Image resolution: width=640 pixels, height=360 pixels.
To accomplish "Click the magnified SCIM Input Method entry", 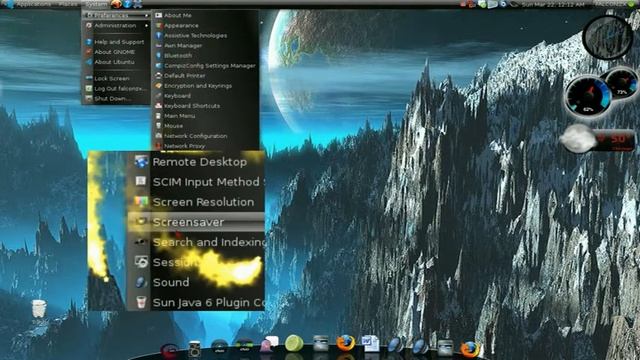I will coord(196,182).
